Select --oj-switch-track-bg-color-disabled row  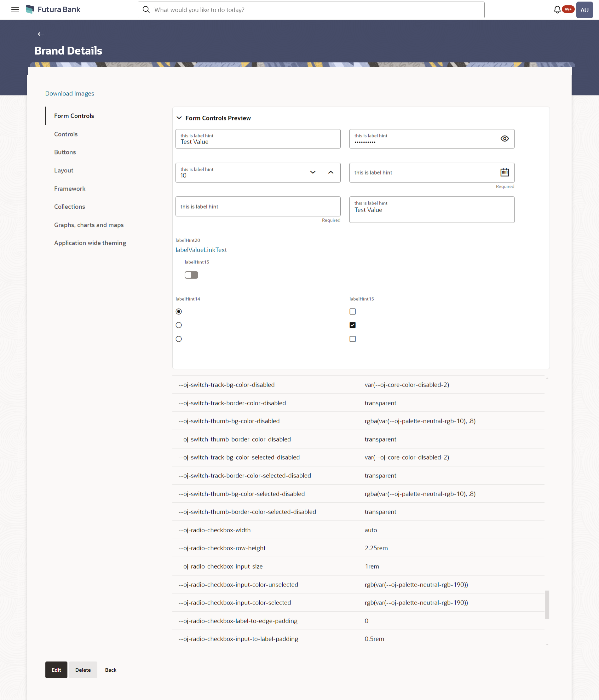(x=358, y=385)
